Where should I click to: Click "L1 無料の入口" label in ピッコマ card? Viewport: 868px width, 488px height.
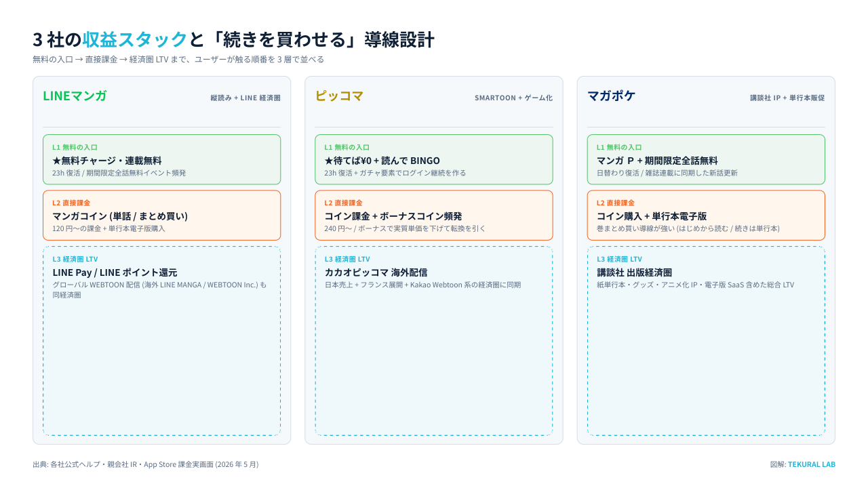(x=347, y=147)
